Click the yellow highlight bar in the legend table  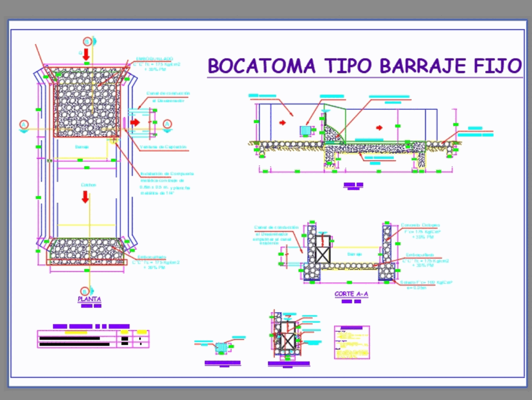(x=76, y=332)
